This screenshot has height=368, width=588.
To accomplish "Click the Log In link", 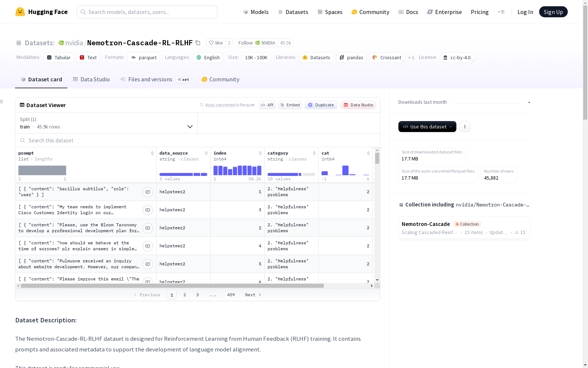I will click(x=525, y=12).
